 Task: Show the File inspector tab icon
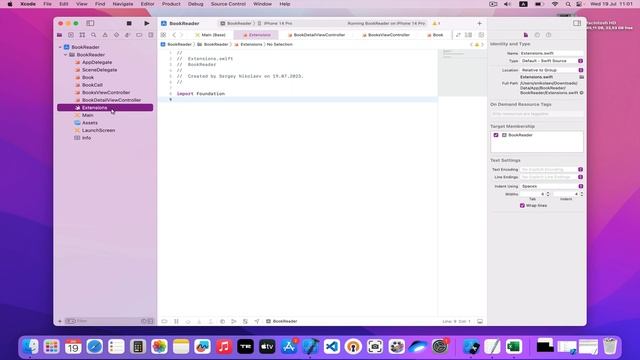pyautogui.click(x=526, y=35)
